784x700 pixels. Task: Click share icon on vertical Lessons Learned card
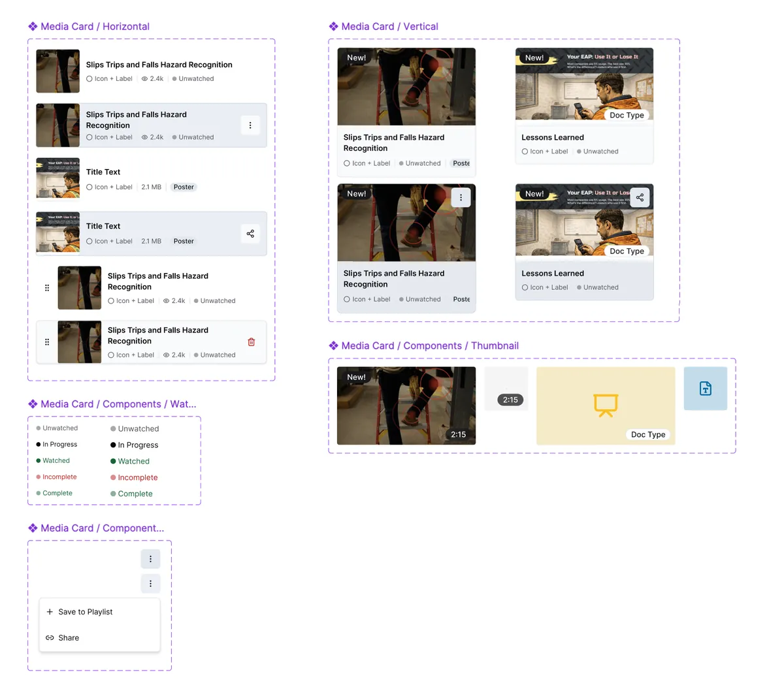point(640,198)
